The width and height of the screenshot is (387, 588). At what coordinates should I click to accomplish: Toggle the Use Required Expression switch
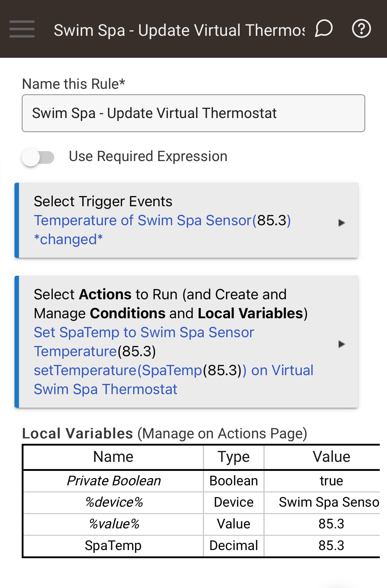pyautogui.click(x=38, y=157)
